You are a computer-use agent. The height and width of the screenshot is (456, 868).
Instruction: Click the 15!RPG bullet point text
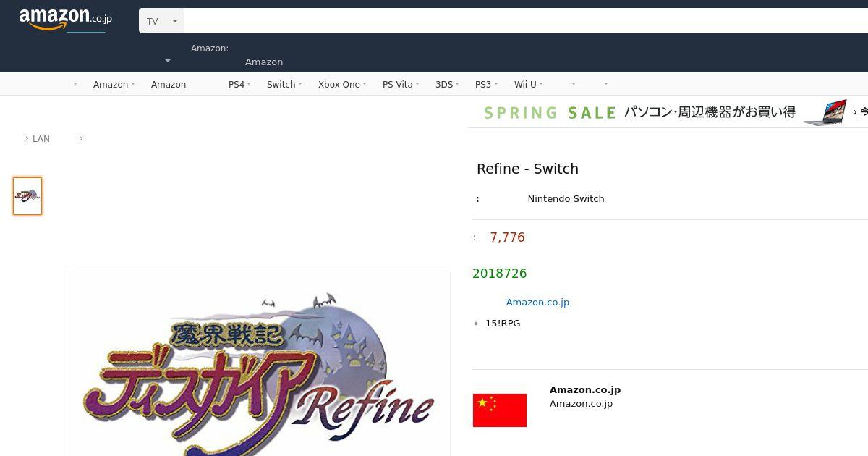(x=503, y=323)
